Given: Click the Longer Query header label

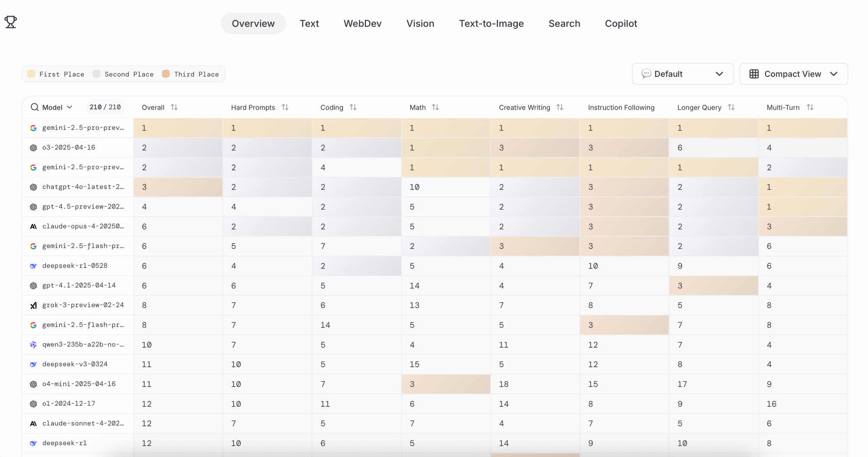Looking at the screenshot, I should pyautogui.click(x=699, y=108).
